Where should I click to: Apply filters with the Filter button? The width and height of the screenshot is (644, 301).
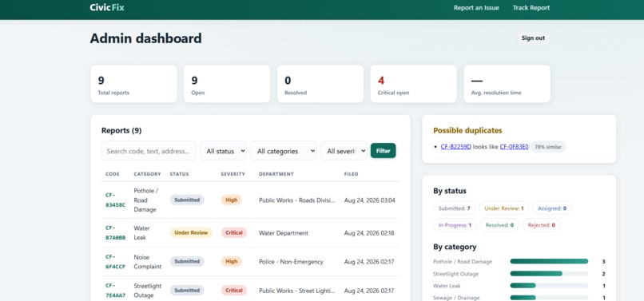[383, 151]
